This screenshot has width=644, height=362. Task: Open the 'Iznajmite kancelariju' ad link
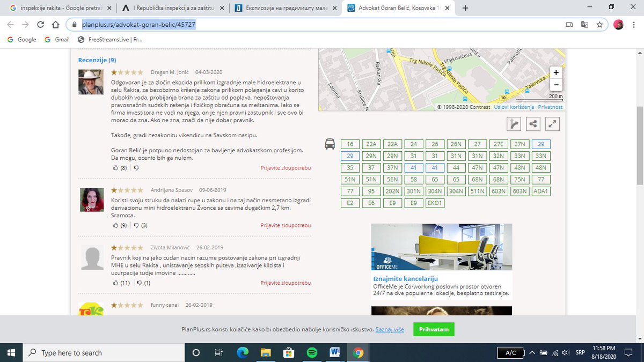[406, 279]
